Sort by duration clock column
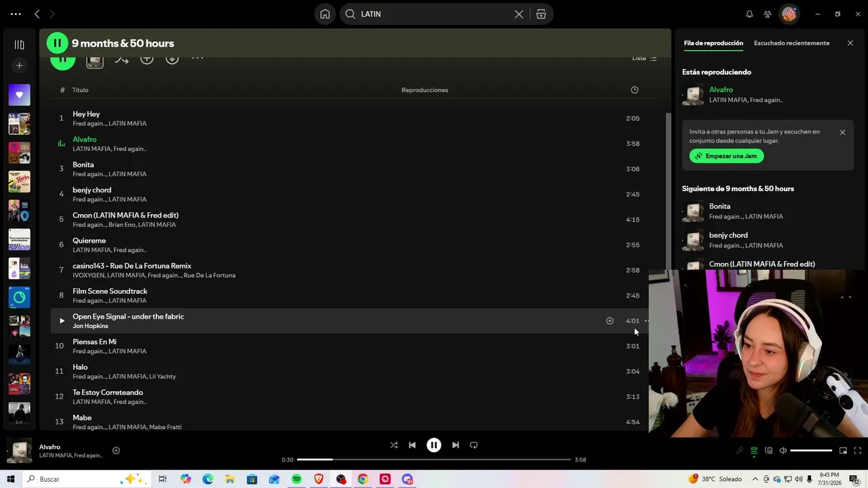 [635, 90]
